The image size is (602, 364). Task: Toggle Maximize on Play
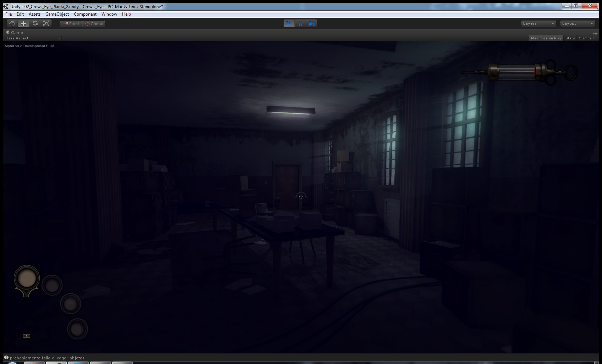546,38
